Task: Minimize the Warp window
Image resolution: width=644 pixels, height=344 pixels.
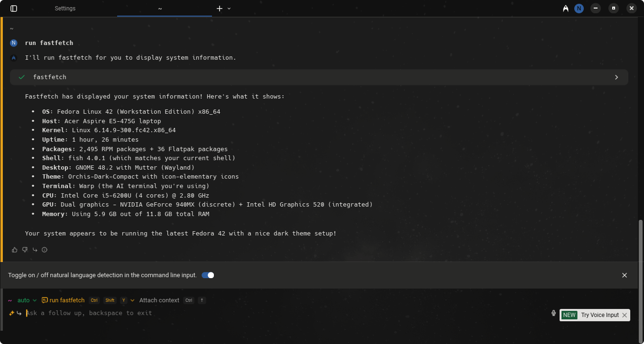Action: coord(596,9)
